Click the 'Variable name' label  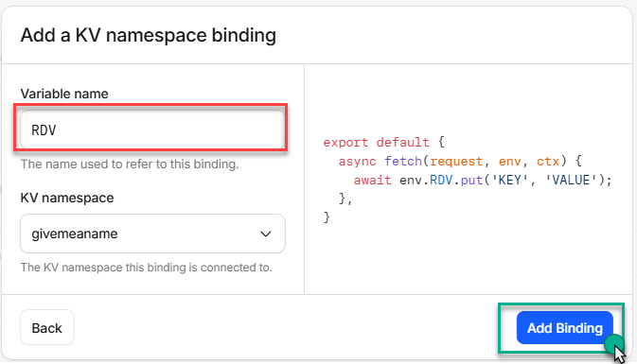[64, 94]
